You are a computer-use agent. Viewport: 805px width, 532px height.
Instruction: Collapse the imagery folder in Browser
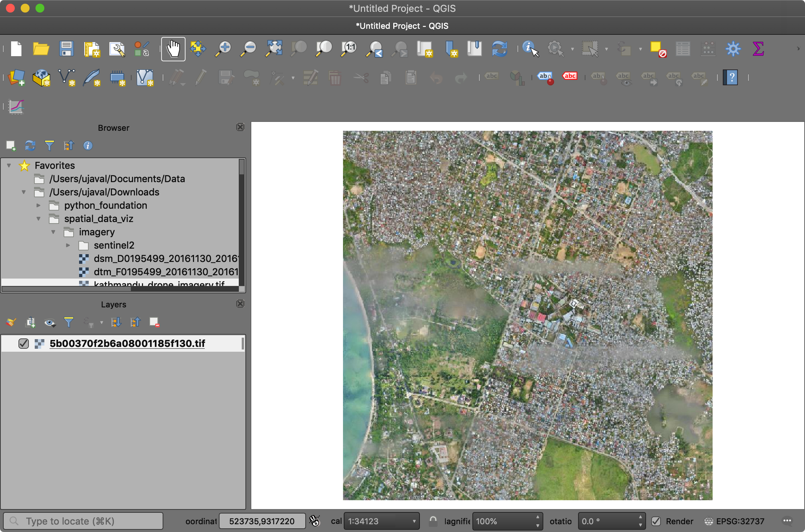coord(54,232)
